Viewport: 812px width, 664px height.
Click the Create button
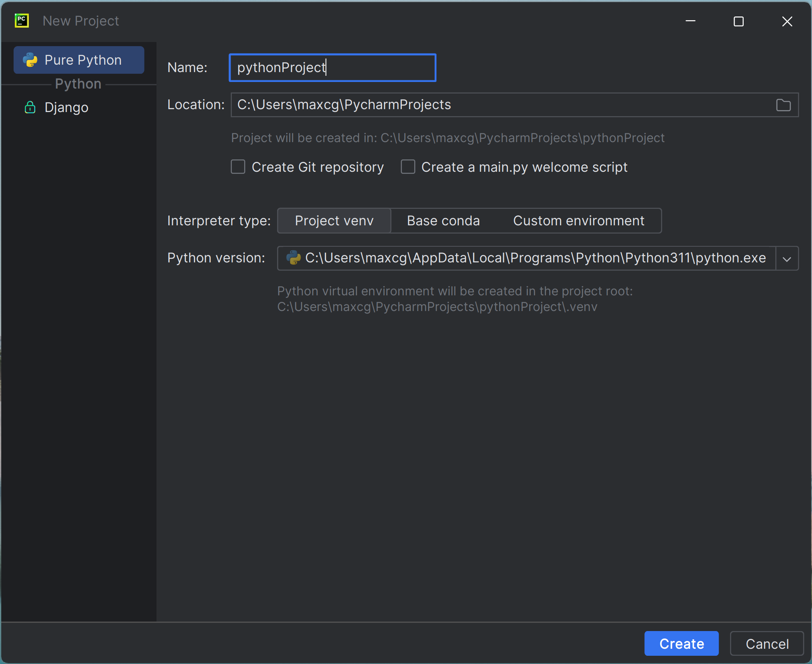click(681, 643)
